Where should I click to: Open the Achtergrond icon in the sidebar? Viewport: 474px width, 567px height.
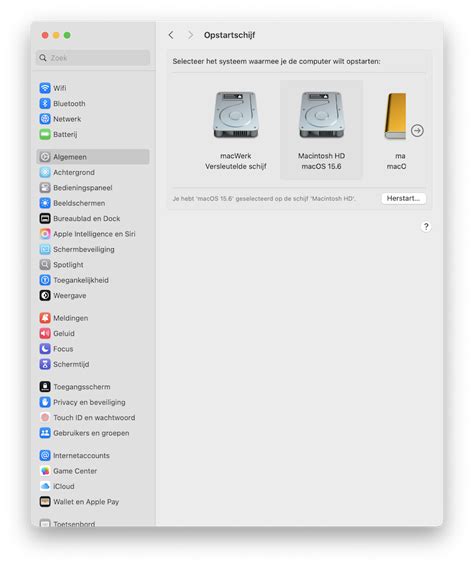(45, 172)
